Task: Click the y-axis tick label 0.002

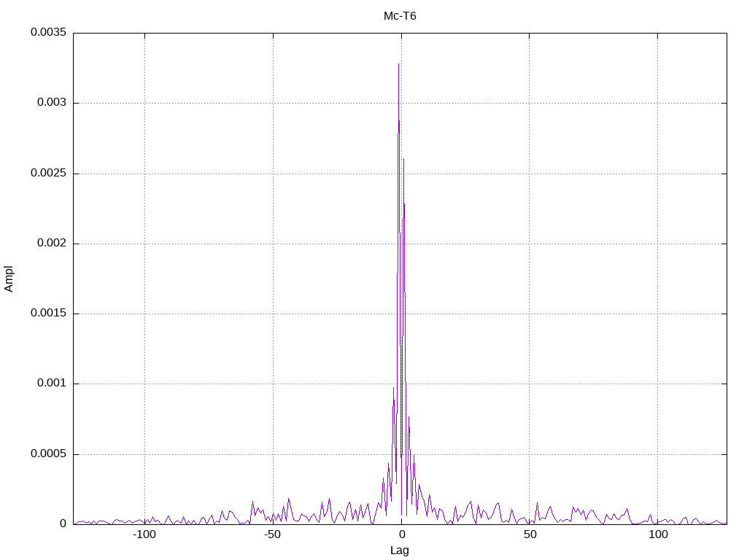Action: (52, 243)
